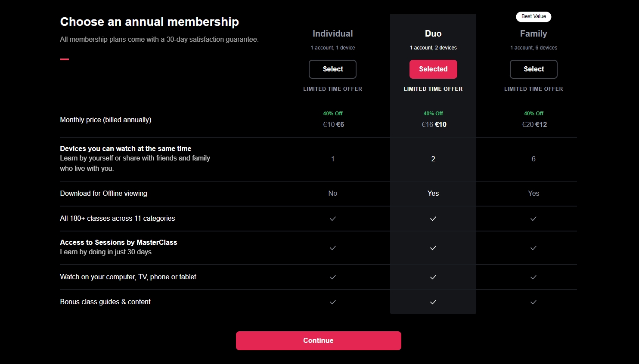
Task: Select the Family plan button
Action: (534, 69)
